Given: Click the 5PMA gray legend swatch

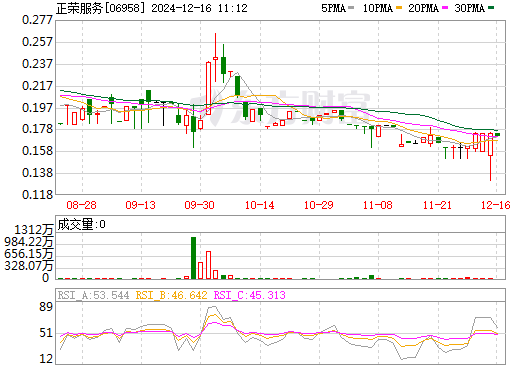Looking at the screenshot, I should [351, 7].
